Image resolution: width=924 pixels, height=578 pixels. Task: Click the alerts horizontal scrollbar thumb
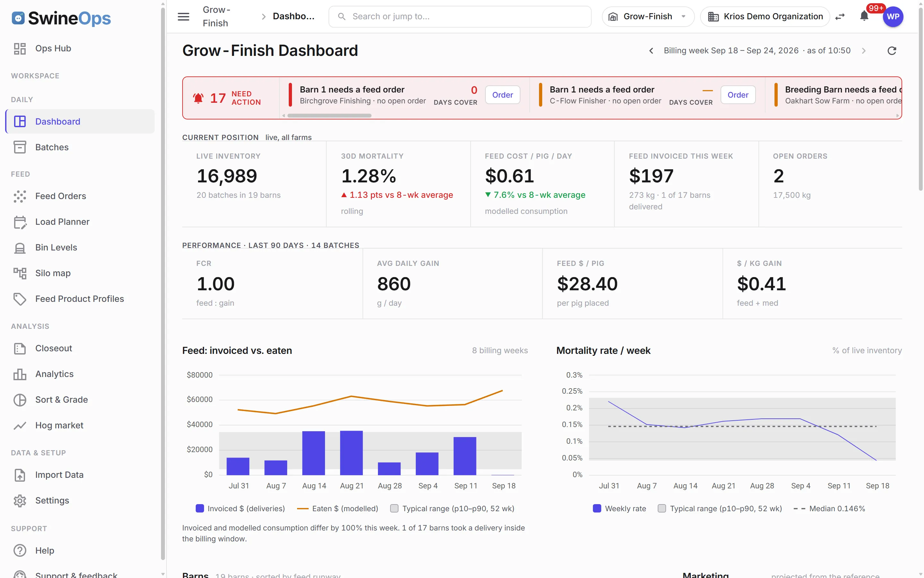[329, 116]
